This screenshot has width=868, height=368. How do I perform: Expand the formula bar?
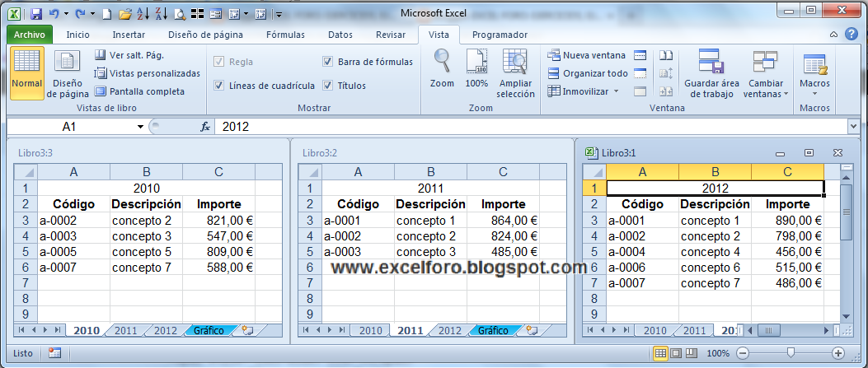coord(853,127)
